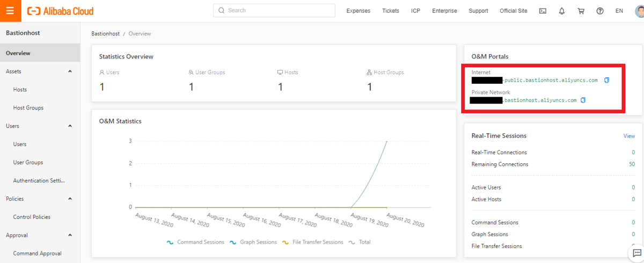Open the Support menu

coord(479,11)
